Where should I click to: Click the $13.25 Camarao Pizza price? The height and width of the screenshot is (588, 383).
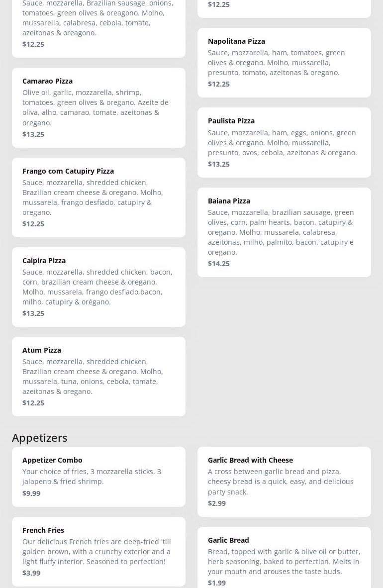pyautogui.click(x=33, y=134)
